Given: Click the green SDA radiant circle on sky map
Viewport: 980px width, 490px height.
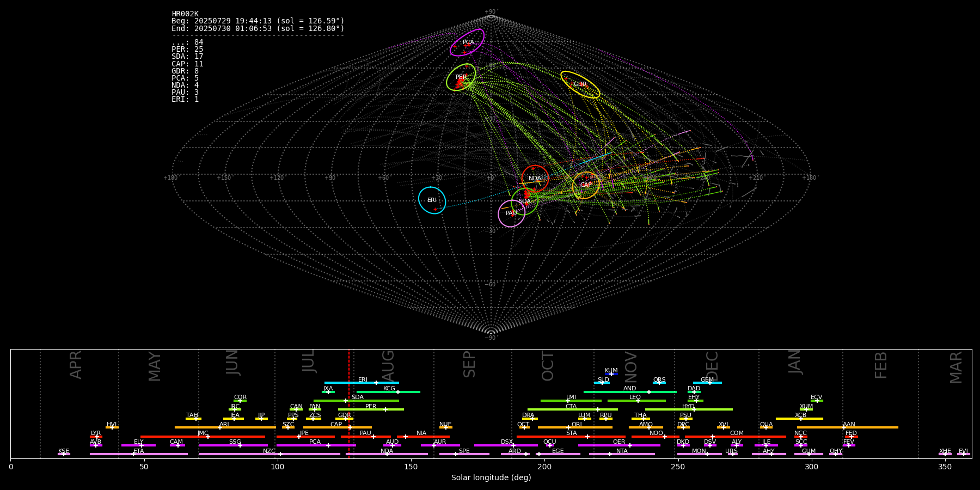Looking at the screenshot, I should click(525, 201).
